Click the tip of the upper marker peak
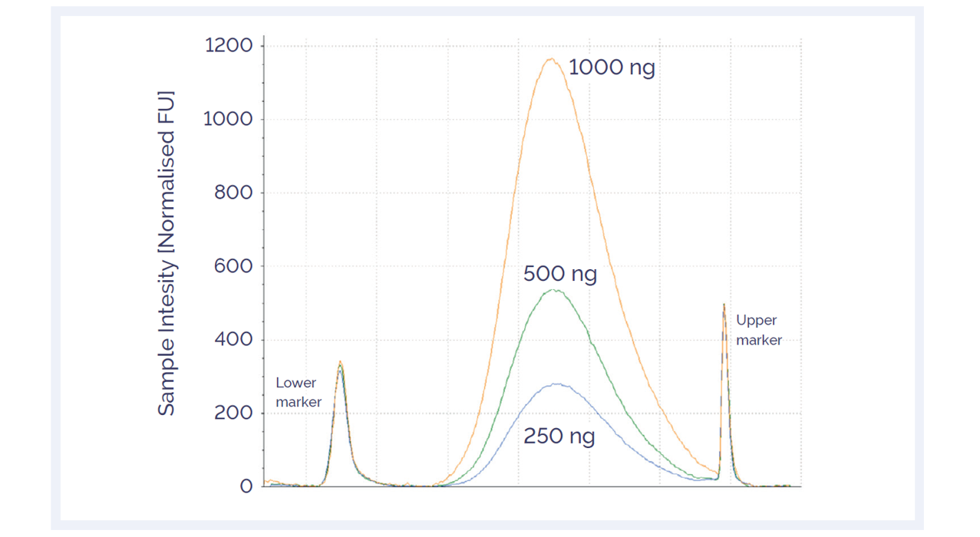This screenshot has height=537, width=980. point(724,305)
